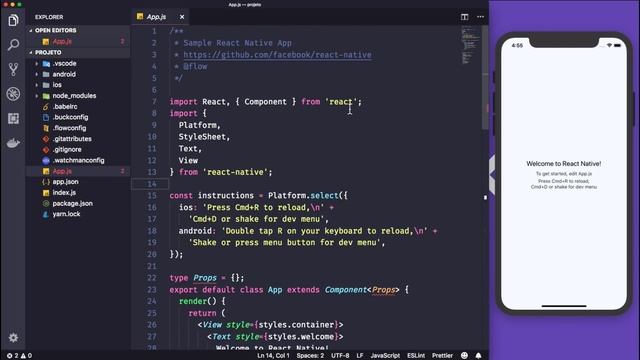640x360 pixels.
Task: Open notifications bell in status bar
Action: tap(478, 356)
